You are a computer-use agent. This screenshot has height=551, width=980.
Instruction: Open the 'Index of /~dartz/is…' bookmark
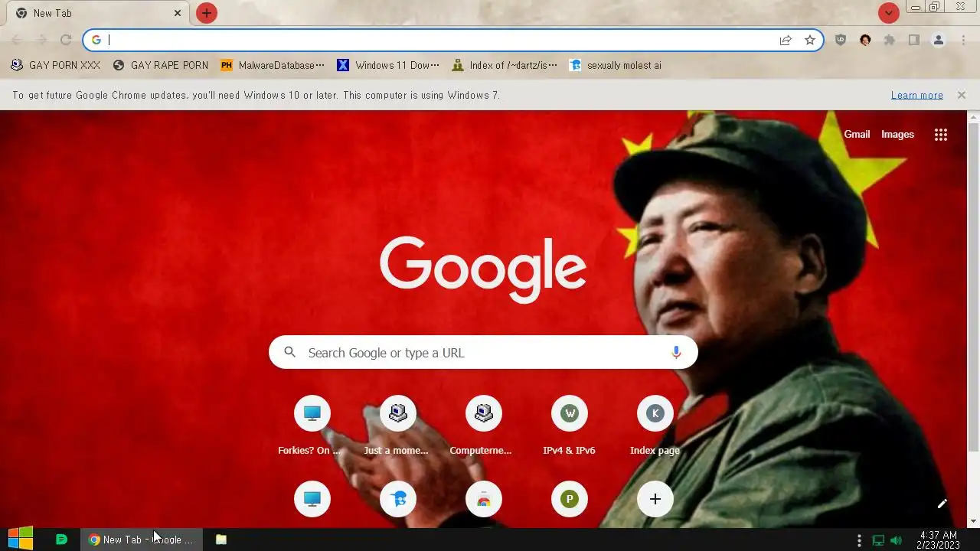505,65
